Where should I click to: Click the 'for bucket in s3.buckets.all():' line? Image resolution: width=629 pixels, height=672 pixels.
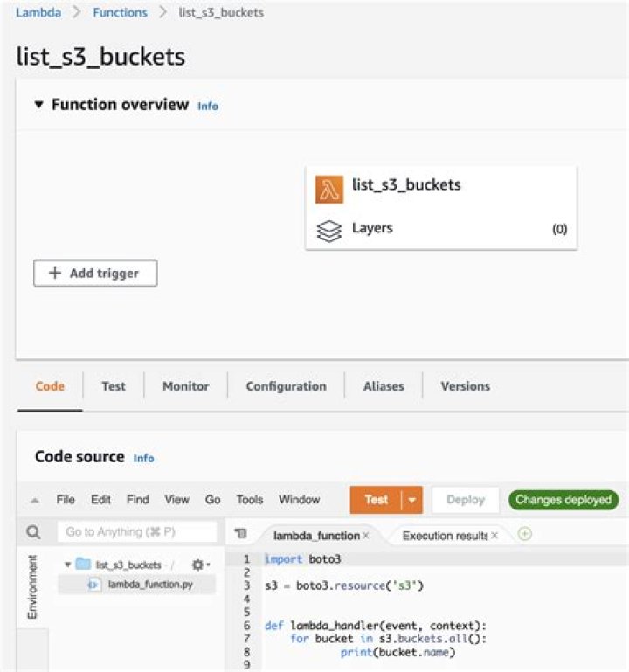388,639
